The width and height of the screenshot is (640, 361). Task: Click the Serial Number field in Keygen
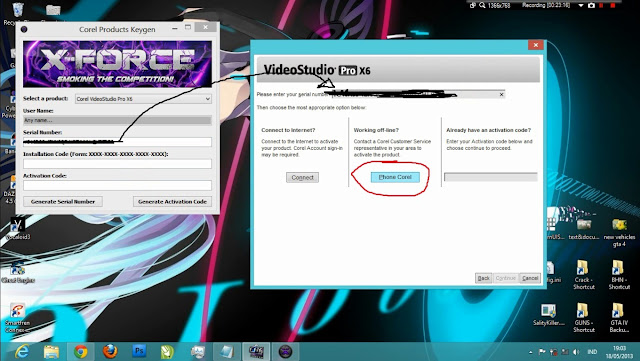(117, 142)
